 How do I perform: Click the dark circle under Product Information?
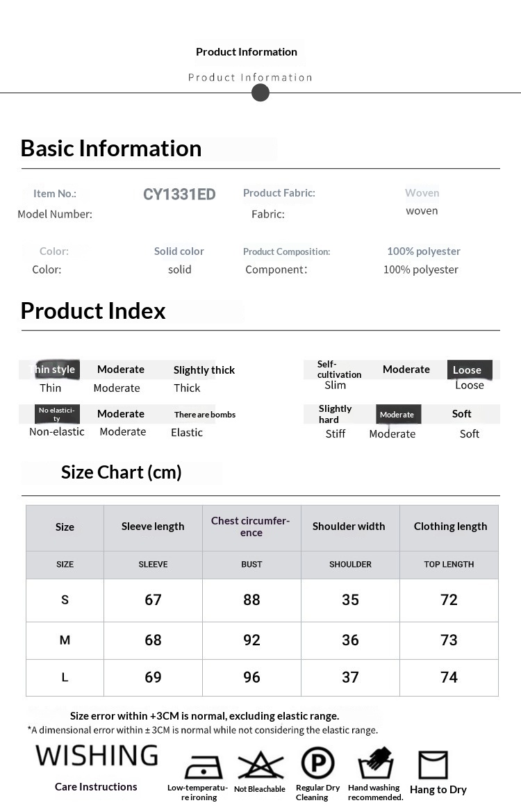260,92
